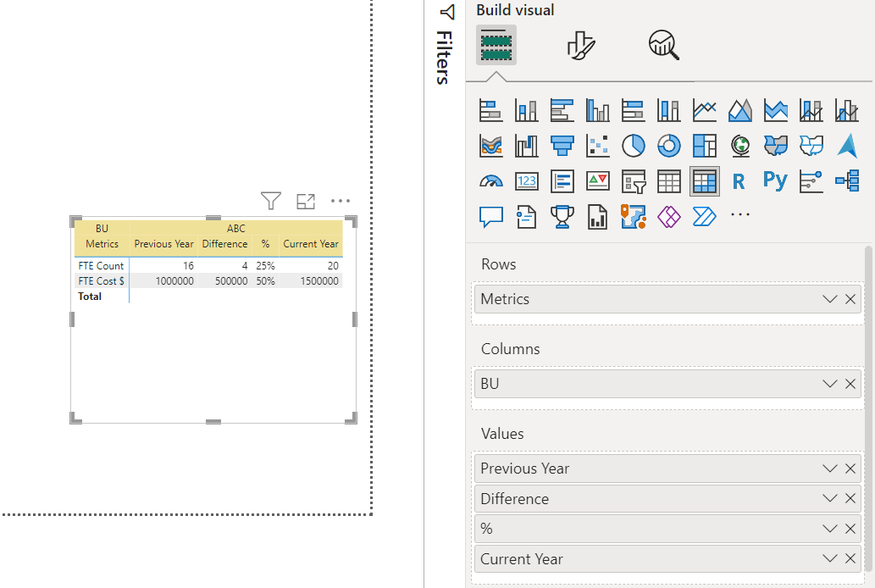875x588 pixels.
Task: Select the Multi-row card visual
Action: tap(562, 181)
